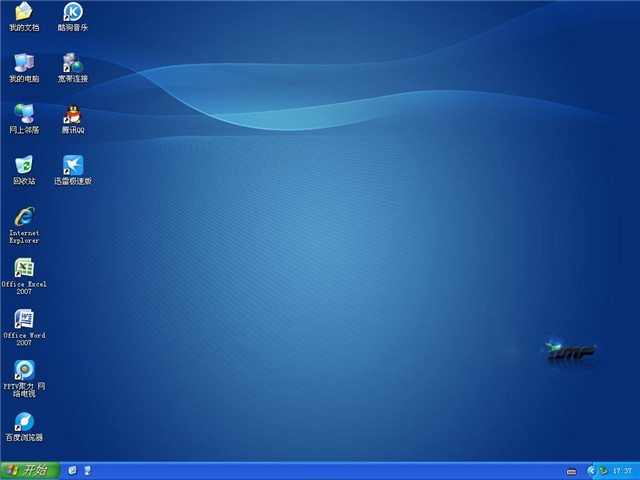Select the Office Word 2007 shortcut
Screen dimensions: 640x480
point(24,328)
